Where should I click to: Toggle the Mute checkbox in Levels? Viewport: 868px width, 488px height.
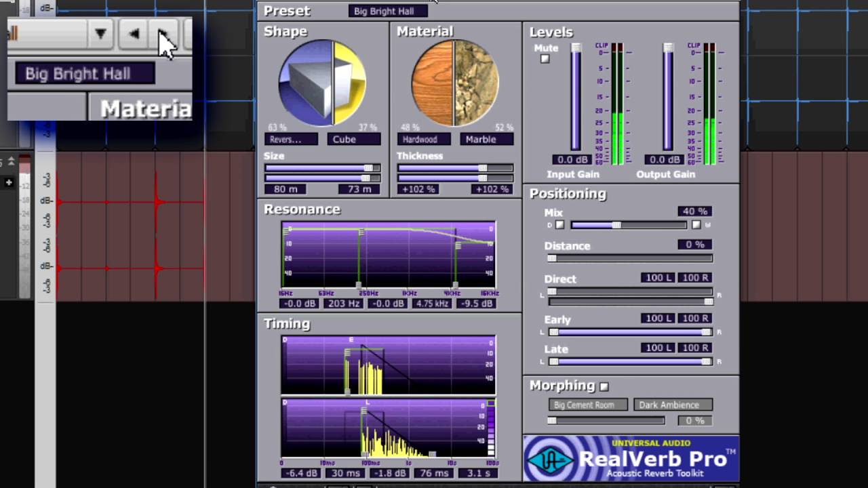point(545,59)
